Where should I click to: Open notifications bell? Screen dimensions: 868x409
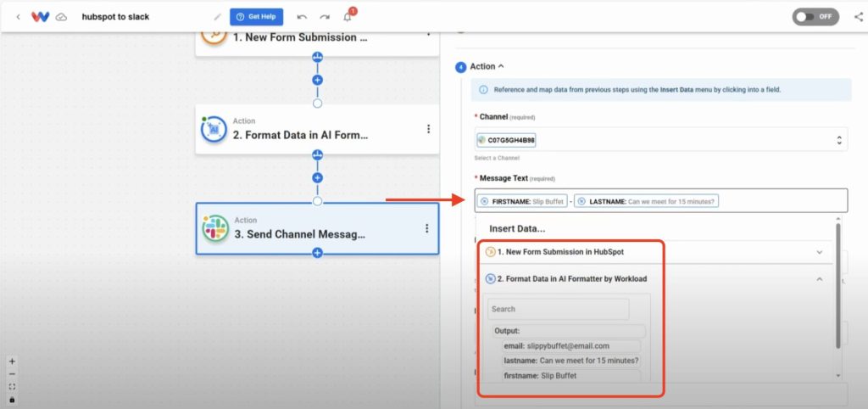coord(348,17)
